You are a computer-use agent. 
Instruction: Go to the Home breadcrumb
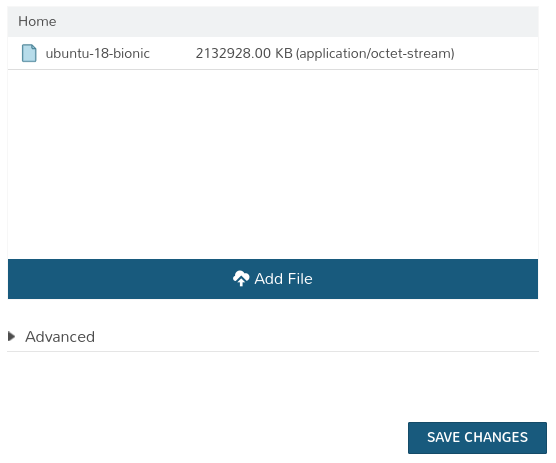[37, 21]
